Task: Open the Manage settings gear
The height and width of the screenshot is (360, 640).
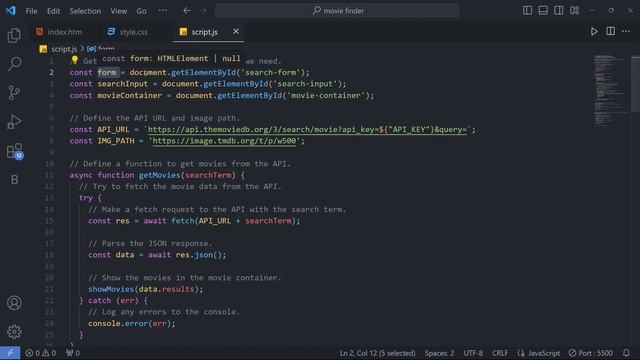Action: pyautogui.click(x=14, y=331)
